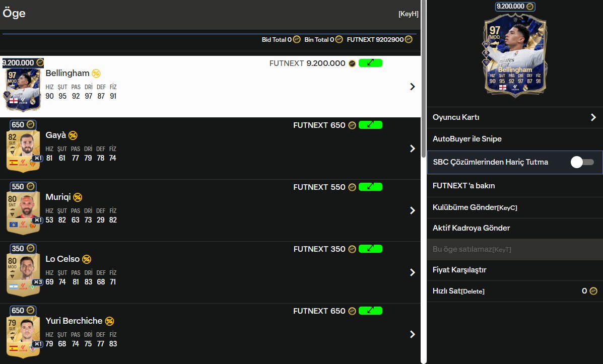Click coin icon beside FUTNEXT 550
Screen dimensions: 603x364
[352, 187]
